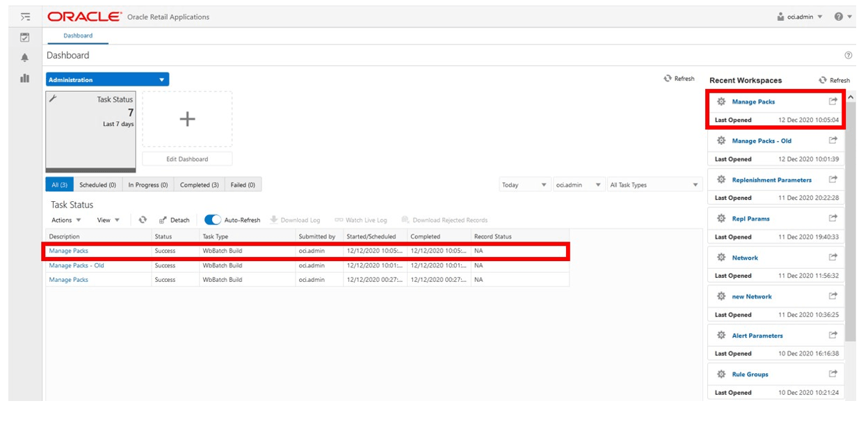Select the All (3) tab
868x433 pixels.
(x=60, y=185)
